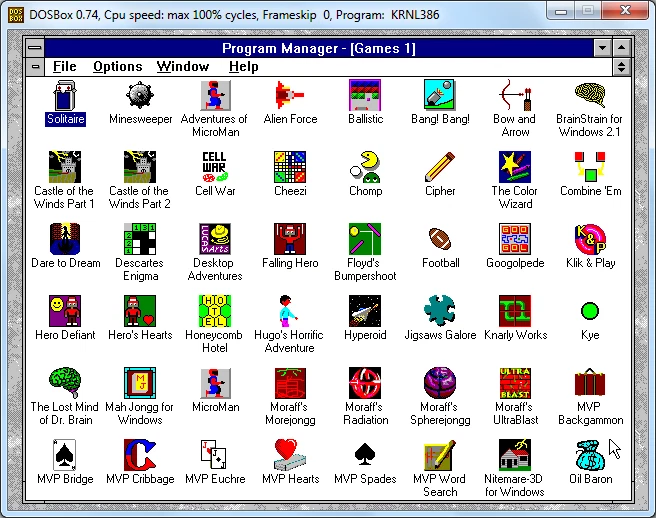
Task: Click the Falling Hero icon
Action: (x=290, y=239)
